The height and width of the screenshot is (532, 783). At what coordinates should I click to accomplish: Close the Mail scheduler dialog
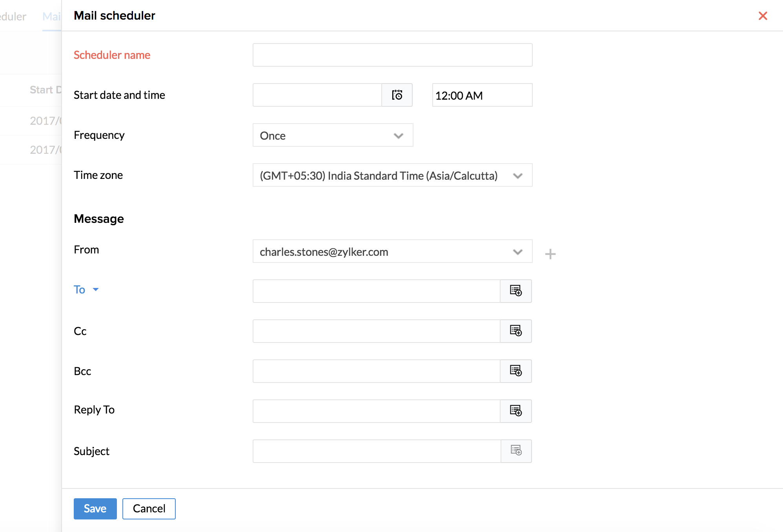763,16
